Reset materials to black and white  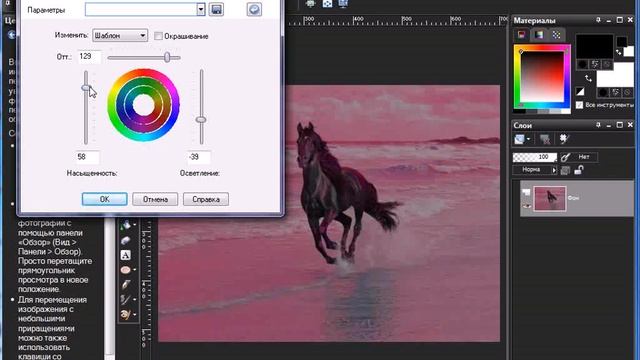coord(580,91)
